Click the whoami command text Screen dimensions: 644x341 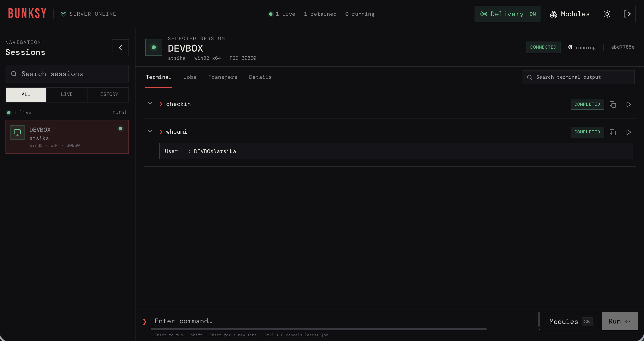point(176,132)
